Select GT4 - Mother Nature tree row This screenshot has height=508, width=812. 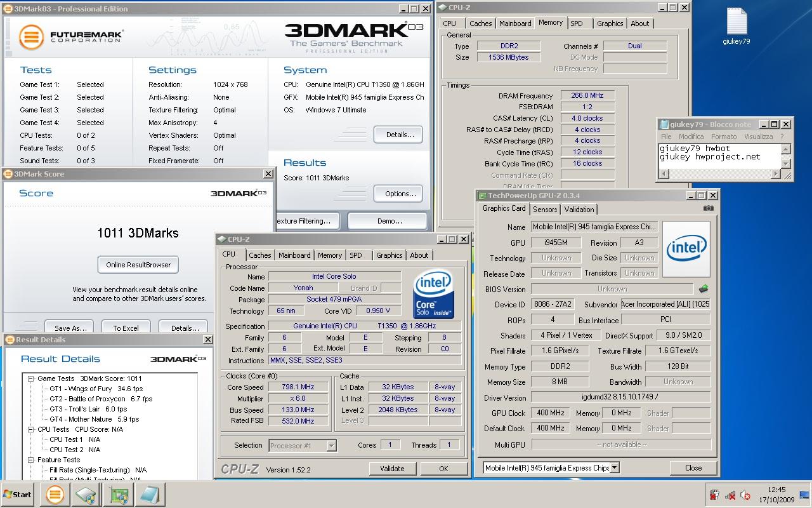coord(94,419)
